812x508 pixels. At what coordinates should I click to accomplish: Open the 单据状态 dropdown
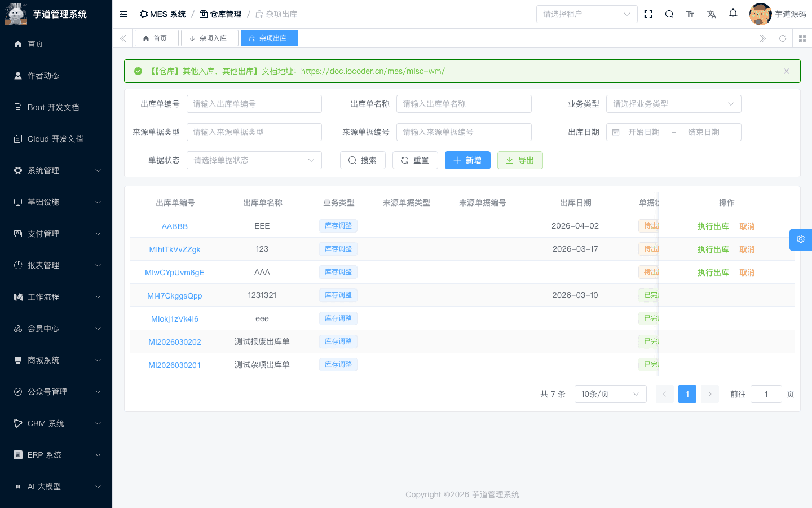[x=254, y=160]
